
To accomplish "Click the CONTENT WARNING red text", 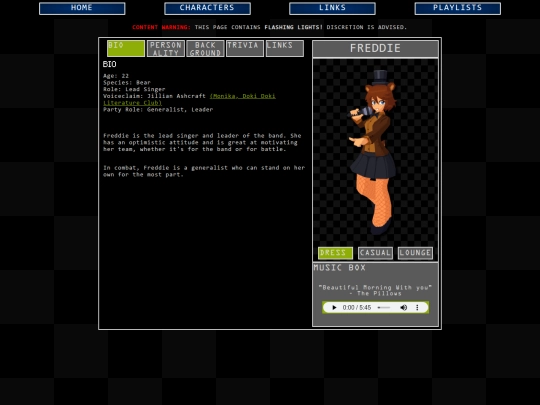I will pyautogui.click(x=161, y=27).
